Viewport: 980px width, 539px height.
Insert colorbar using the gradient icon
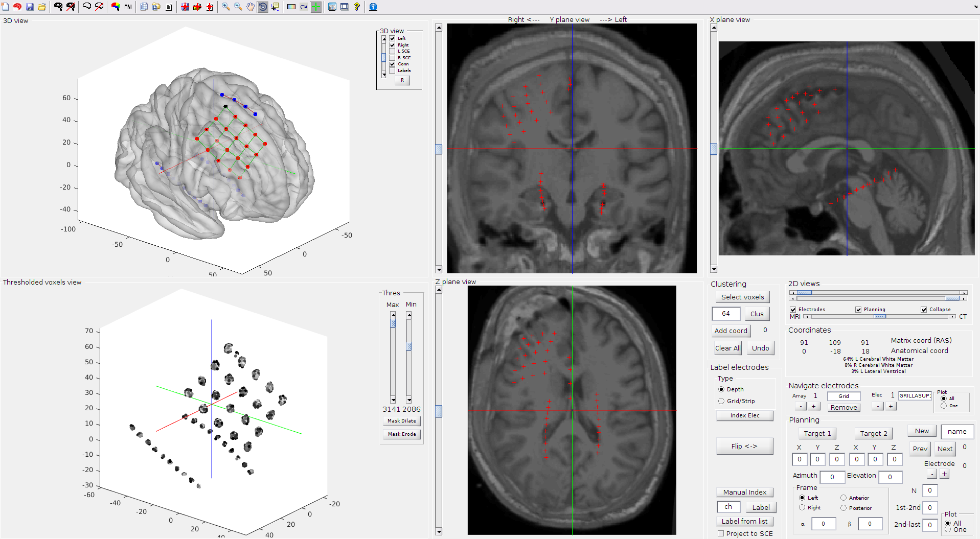[x=291, y=7]
